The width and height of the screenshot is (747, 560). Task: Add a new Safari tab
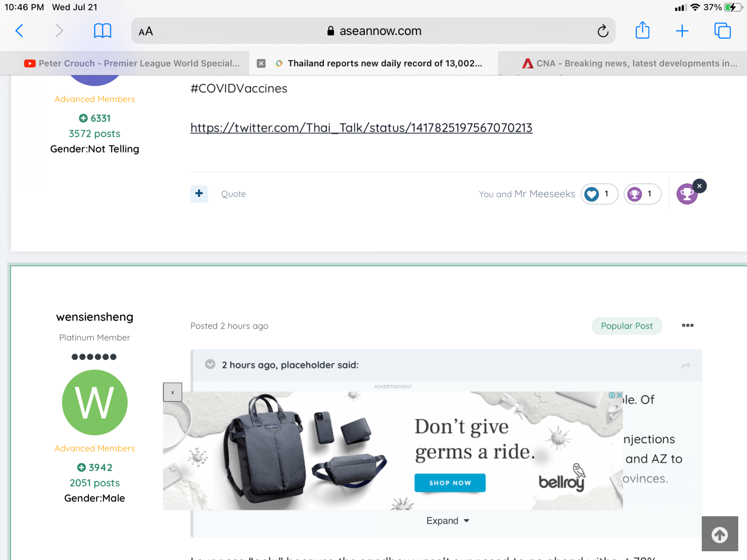(x=682, y=31)
